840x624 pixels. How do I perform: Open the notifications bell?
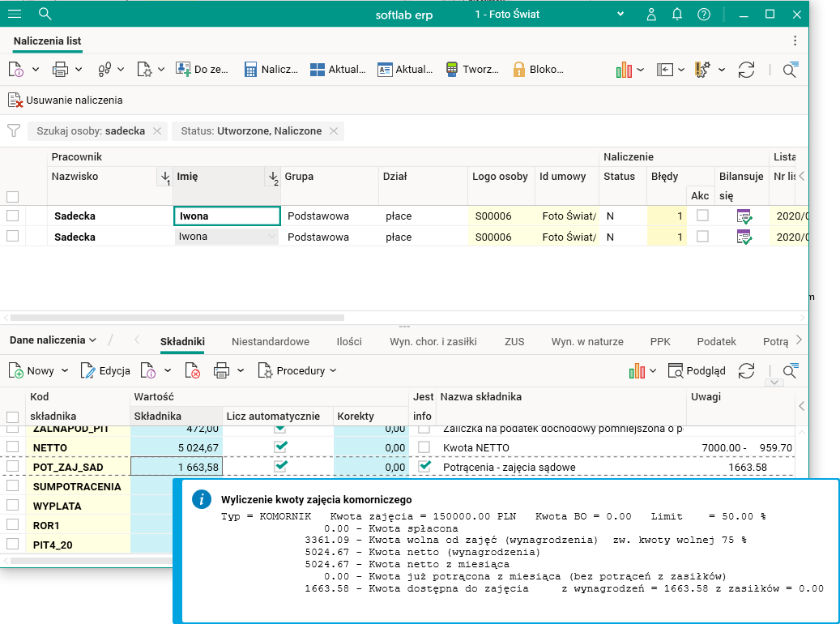(x=677, y=14)
